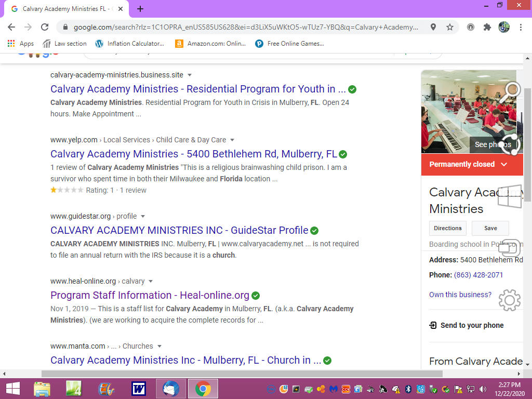Expand options for calvary-academy-ministries.business.site result

190,75
